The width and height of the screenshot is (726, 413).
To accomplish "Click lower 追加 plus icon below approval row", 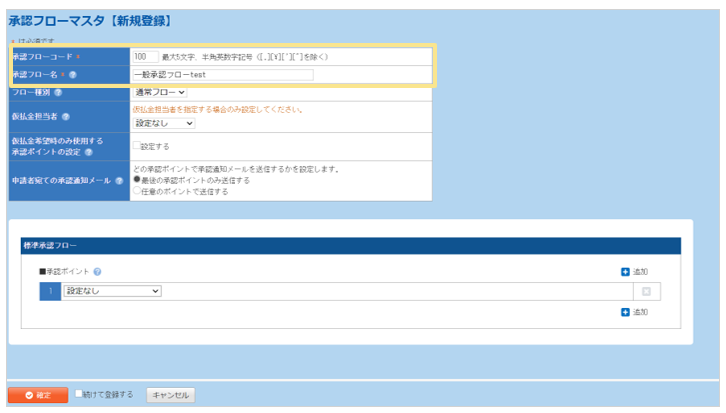I will tap(625, 312).
